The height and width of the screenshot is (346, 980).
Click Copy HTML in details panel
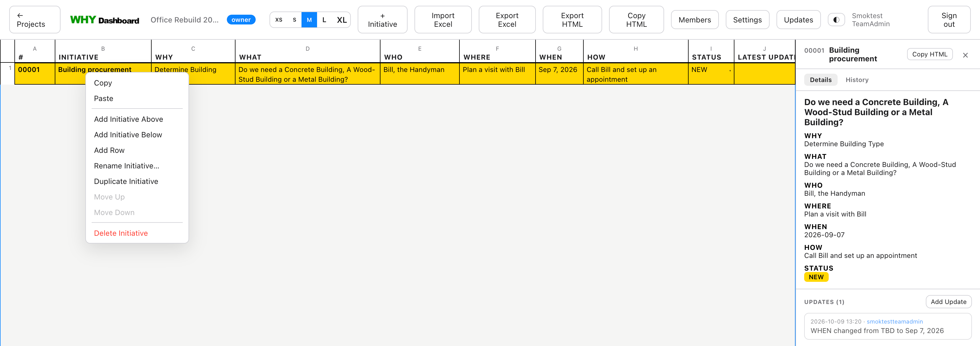click(929, 54)
